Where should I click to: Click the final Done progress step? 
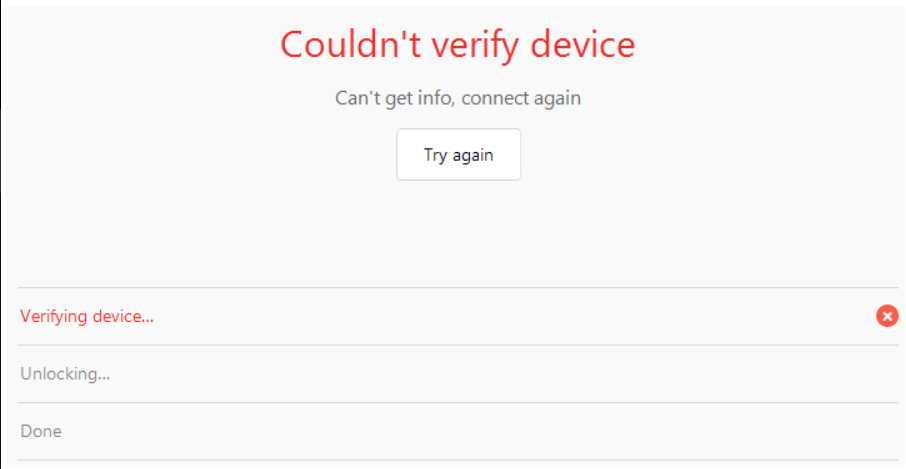(x=41, y=431)
